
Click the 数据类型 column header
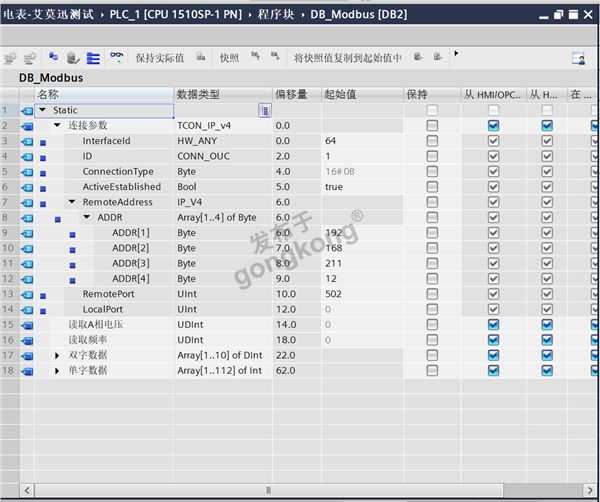tap(200, 94)
